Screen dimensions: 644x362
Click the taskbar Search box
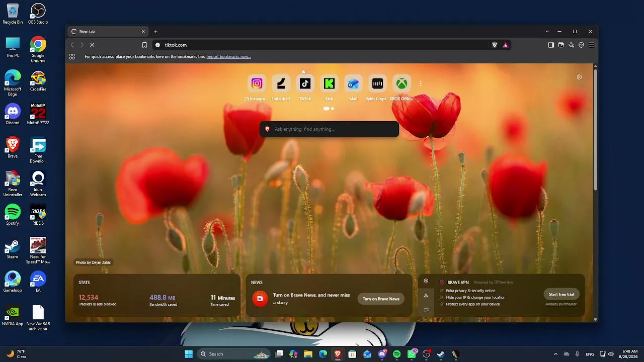pos(234,354)
